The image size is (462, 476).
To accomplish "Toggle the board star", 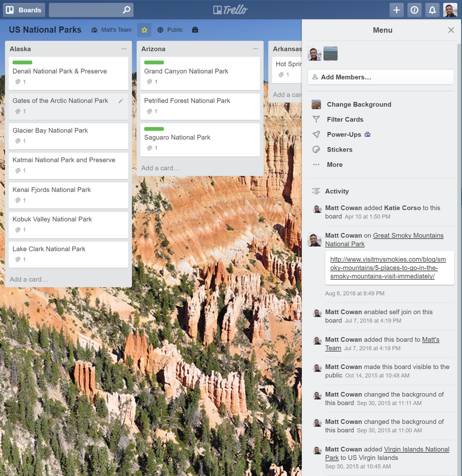I will [x=144, y=30].
